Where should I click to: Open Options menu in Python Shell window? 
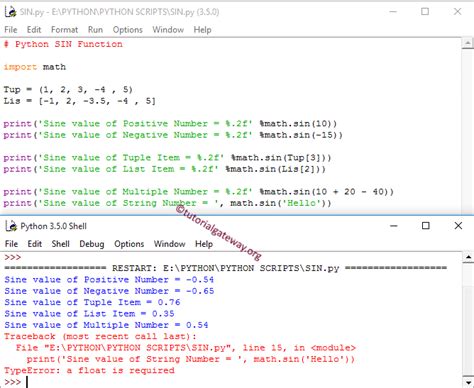[129, 244]
